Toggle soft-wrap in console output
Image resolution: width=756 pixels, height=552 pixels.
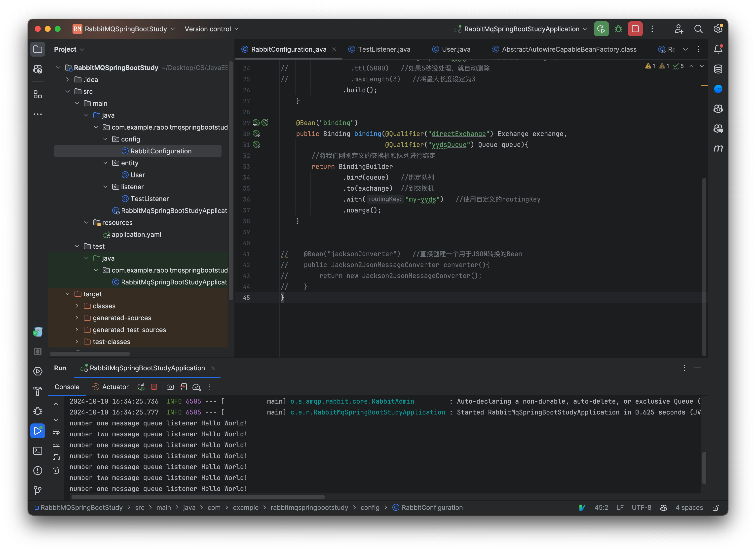point(56,432)
